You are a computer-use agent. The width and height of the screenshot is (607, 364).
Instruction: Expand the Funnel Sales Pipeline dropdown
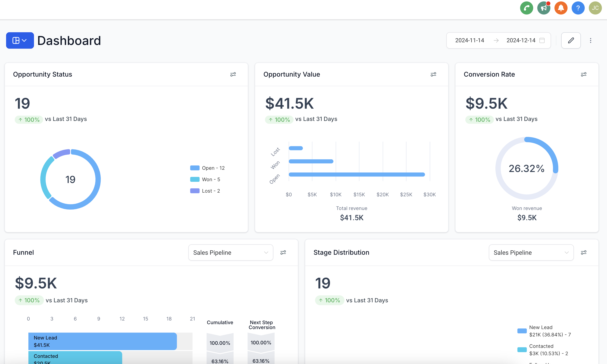pos(230,252)
